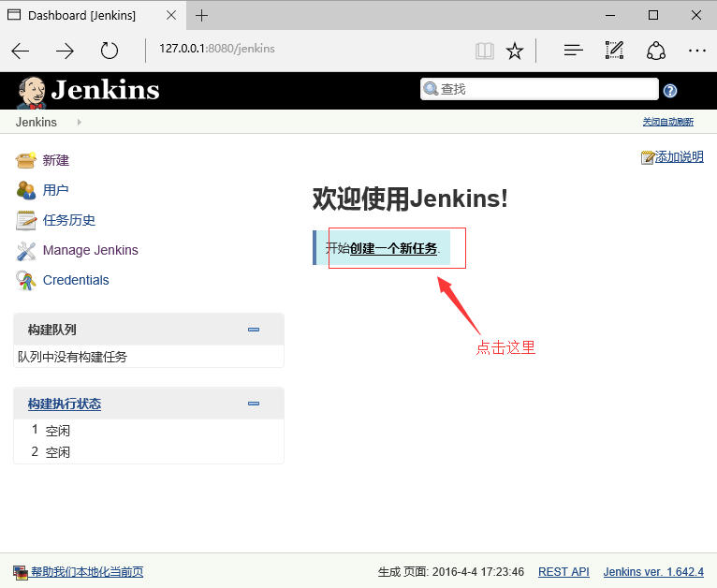The image size is (717, 588).
Task: Click the 添加说明 link
Action: pyautogui.click(x=680, y=156)
